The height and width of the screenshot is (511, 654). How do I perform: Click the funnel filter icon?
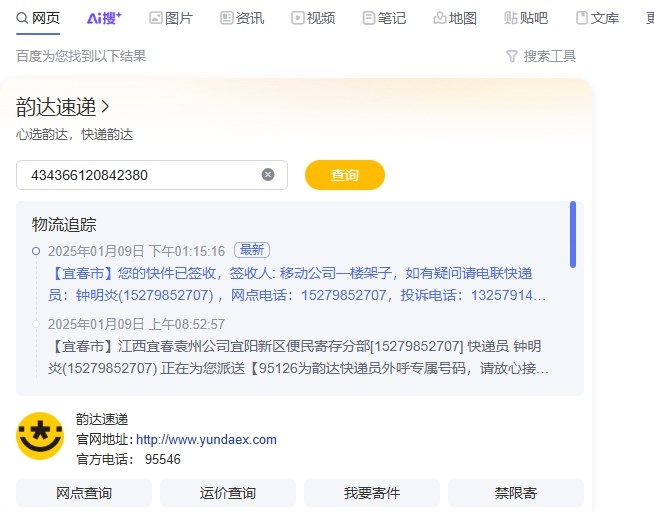pos(512,56)
